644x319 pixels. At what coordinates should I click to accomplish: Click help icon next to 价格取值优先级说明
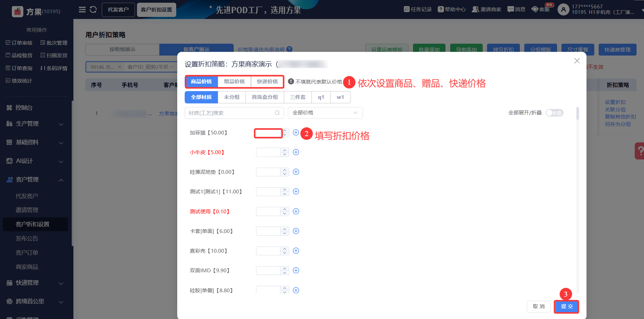coord(290,49)
